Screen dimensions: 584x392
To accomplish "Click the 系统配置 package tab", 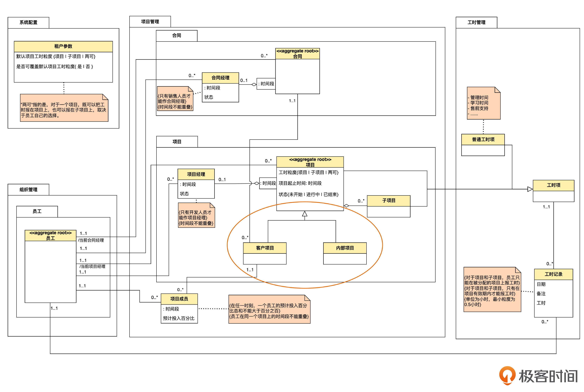I will click(28, 22).
